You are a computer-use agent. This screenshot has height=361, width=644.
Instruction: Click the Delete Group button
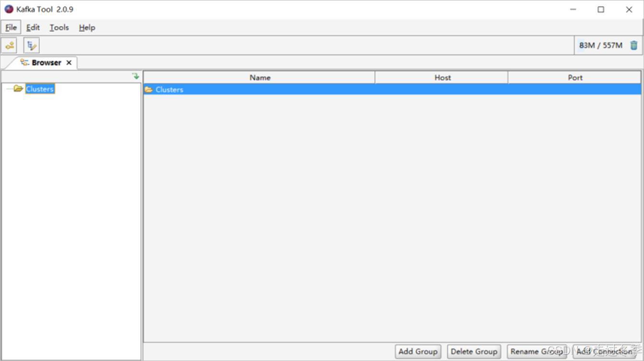tap(474, 351)
